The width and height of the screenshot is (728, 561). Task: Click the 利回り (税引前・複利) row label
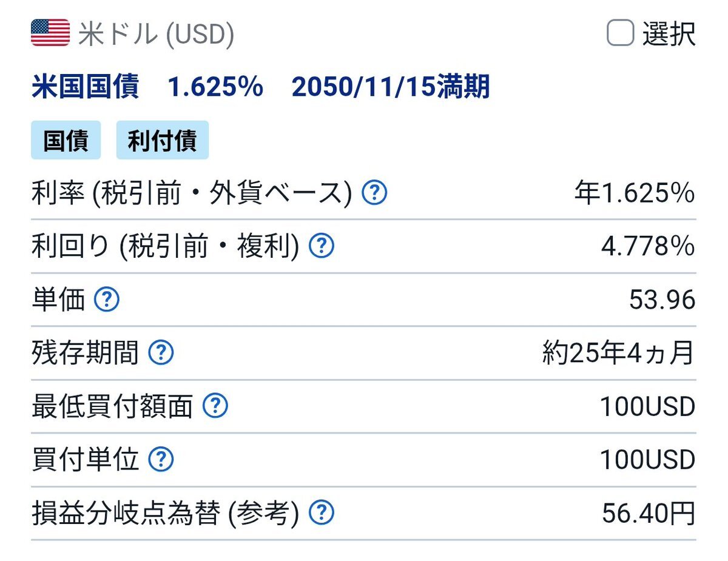165,247
